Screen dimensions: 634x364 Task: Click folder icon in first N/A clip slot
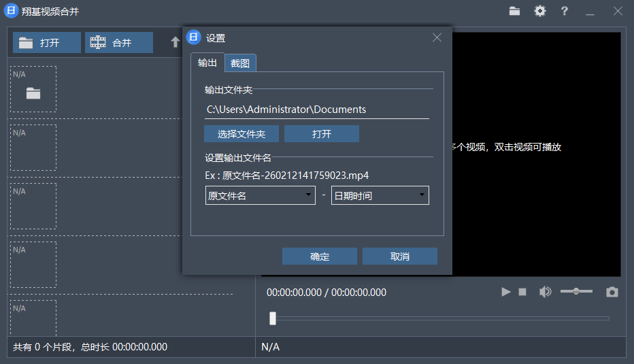click(33, 93)
